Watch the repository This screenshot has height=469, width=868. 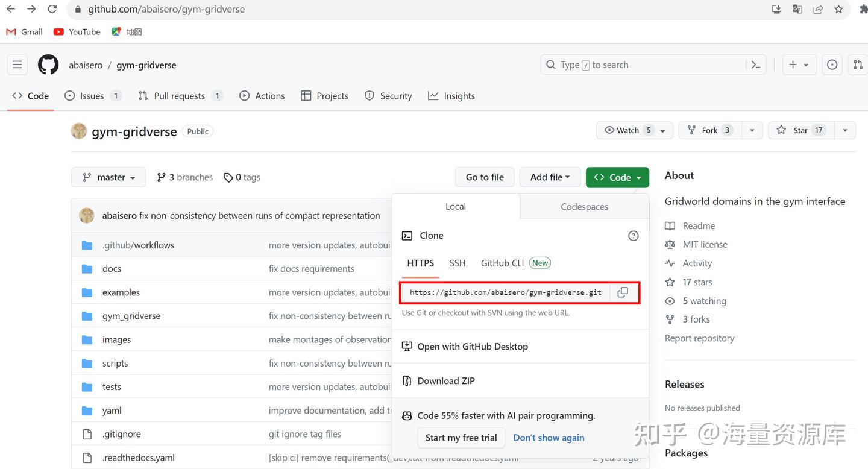pos(627,130)
